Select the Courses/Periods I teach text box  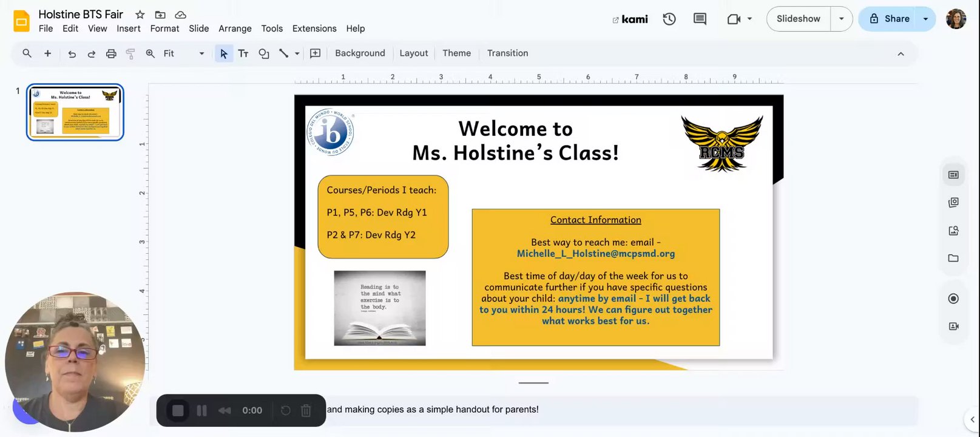pyautogui.click(x=383, y=217)
